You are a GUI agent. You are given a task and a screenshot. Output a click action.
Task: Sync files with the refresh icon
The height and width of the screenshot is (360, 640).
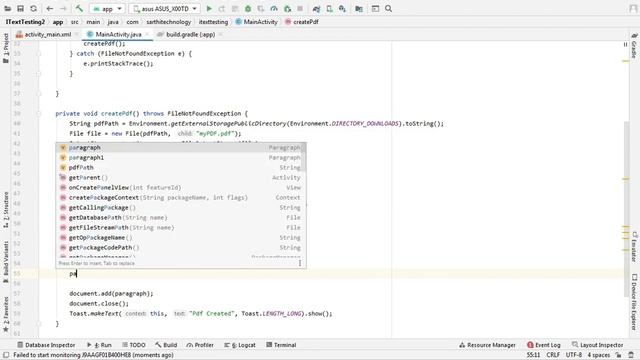(33, 9)
